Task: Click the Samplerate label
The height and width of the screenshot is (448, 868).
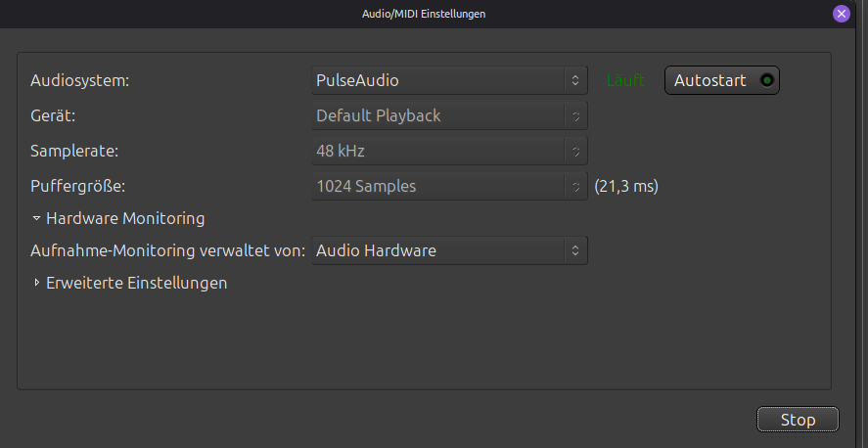Action: (75, 151)
